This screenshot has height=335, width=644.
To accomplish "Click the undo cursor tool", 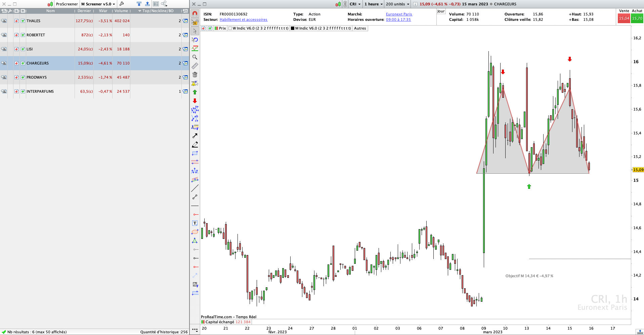I will tap(195, 40).
